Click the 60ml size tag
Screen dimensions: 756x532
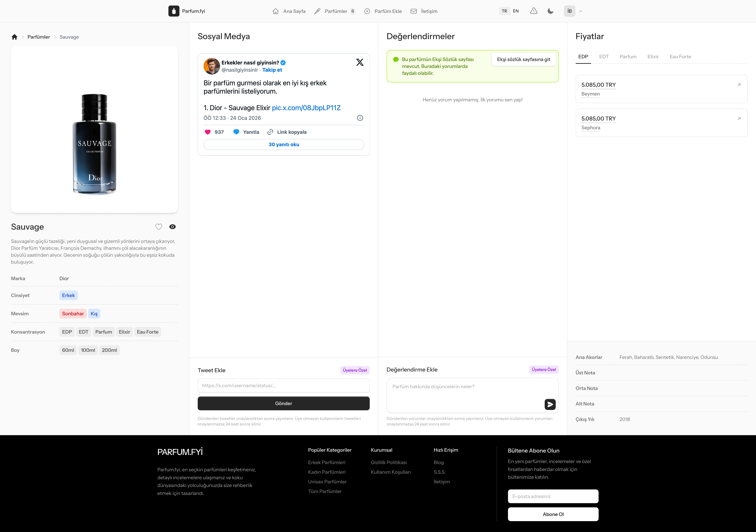pyautogui.click(x=68, y=350)
